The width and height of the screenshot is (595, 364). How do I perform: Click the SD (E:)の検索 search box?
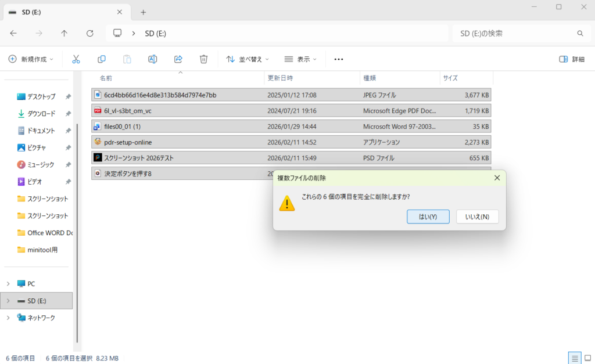(x=514, y=34)
